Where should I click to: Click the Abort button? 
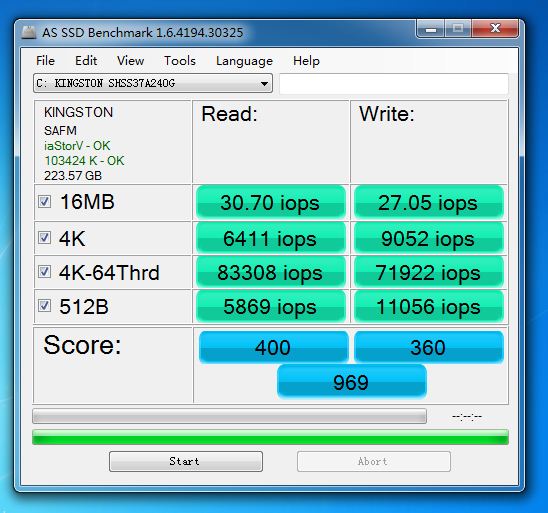coord(374,461)
